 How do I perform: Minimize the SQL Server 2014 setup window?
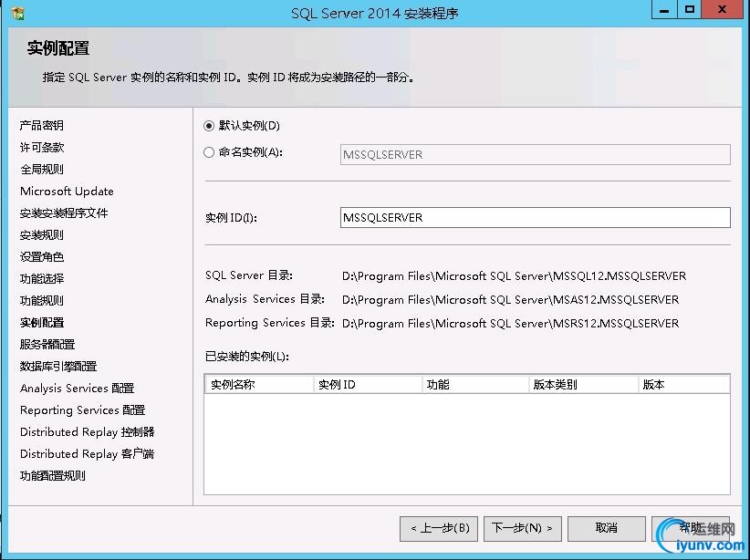pyautogui.click(x=664, y=10)
